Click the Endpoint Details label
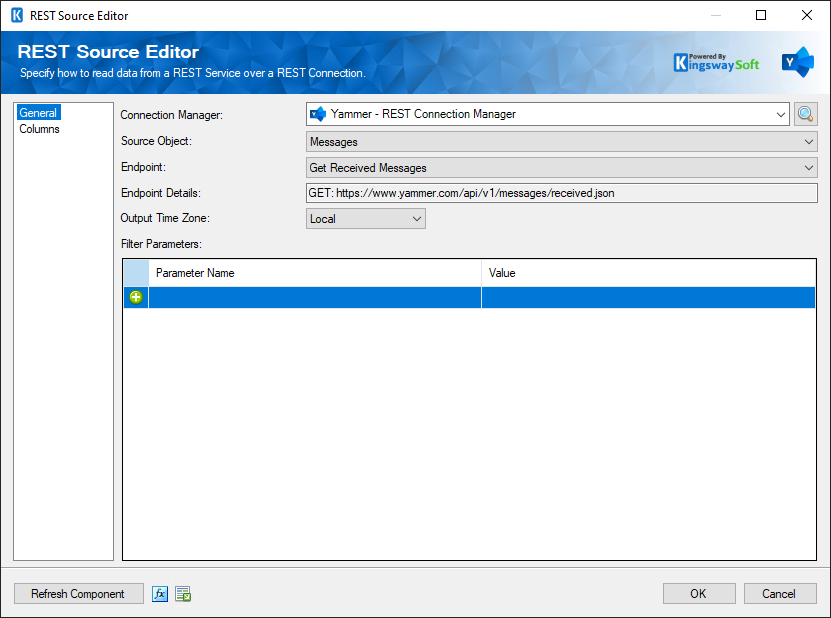Screen dimensions: 831x618 (161, 193)
